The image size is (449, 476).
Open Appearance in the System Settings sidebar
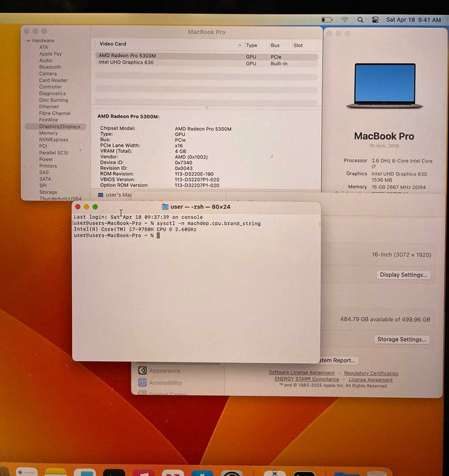click(x=159, y=371)
